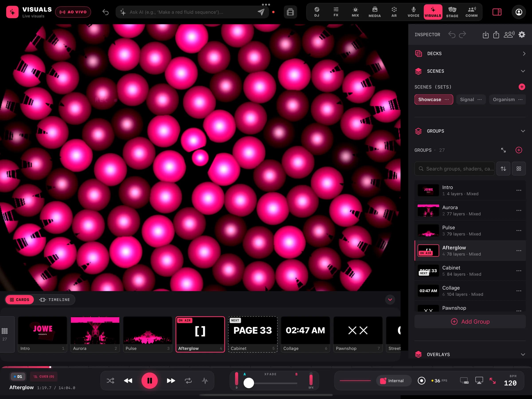
Task: Open the FX mode icon
Action: tap(336, 12)
